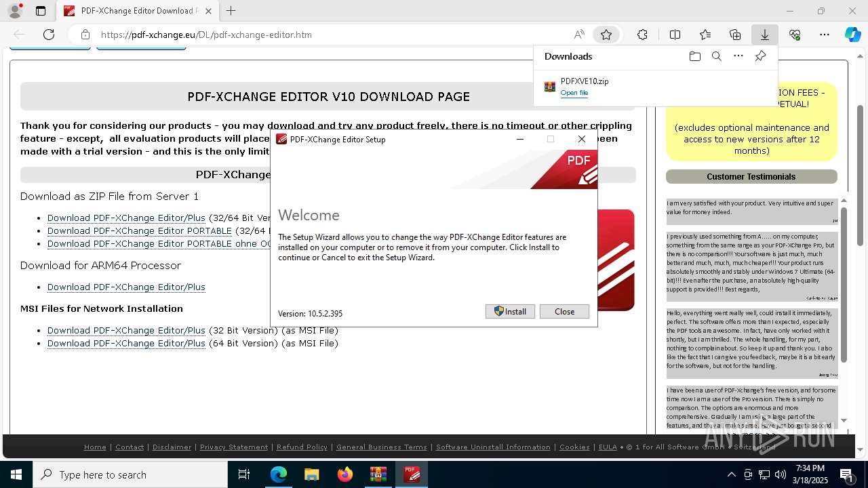Add page to favorites star icon
The image size is (868, 488).
coord(606,35)
